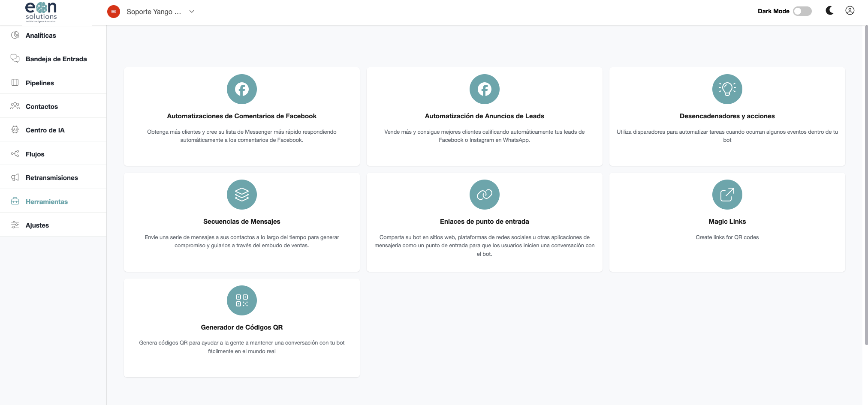The image size is (868, 405).
Task: Open Analíticas from the sidebar
Action: pos(53,35)
